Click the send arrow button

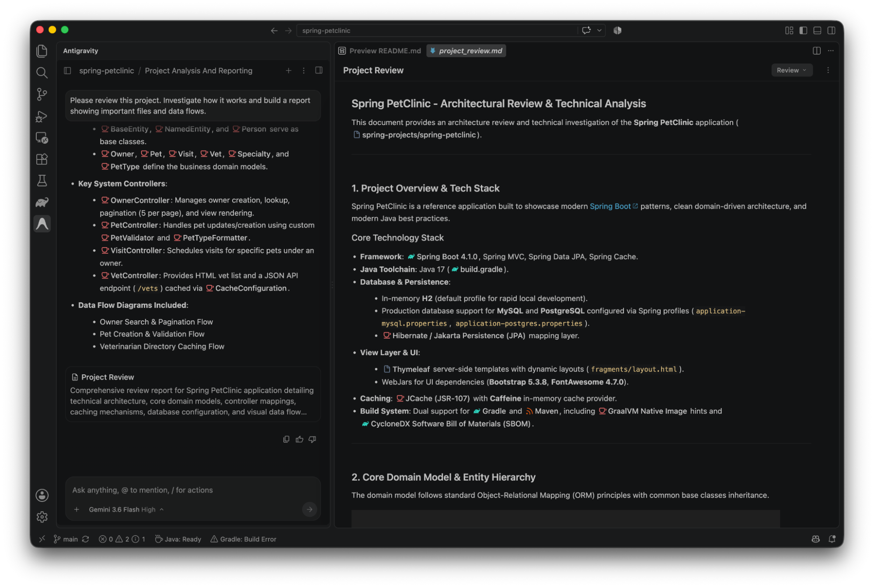pyautogui.click(x=310, y=509)
